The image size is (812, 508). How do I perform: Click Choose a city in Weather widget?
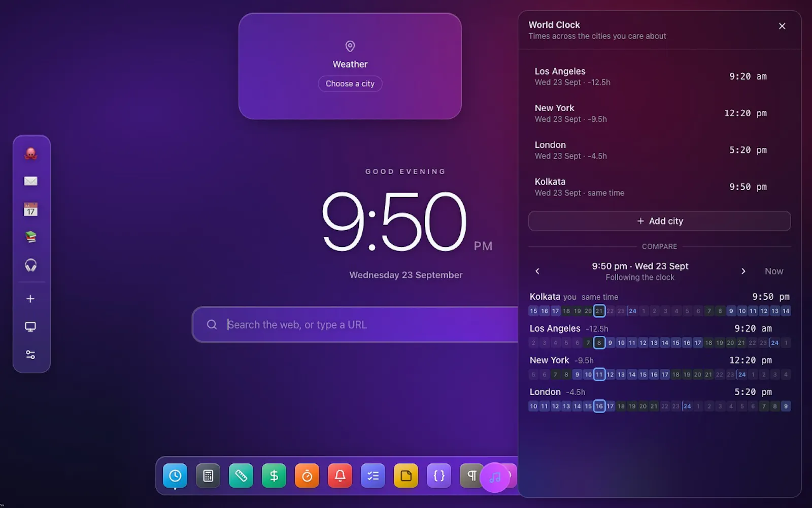coord(350,84)
